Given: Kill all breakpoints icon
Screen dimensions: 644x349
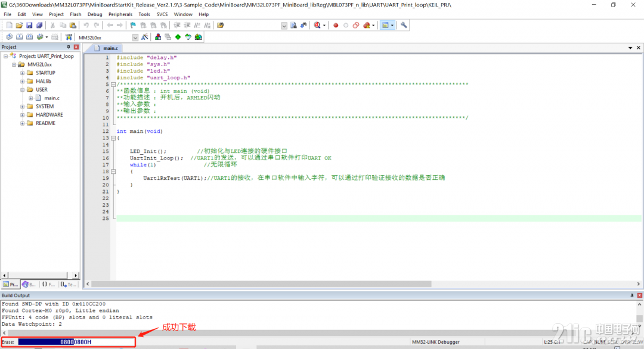Looking at the screenshot, I should [x=366, y=26].
